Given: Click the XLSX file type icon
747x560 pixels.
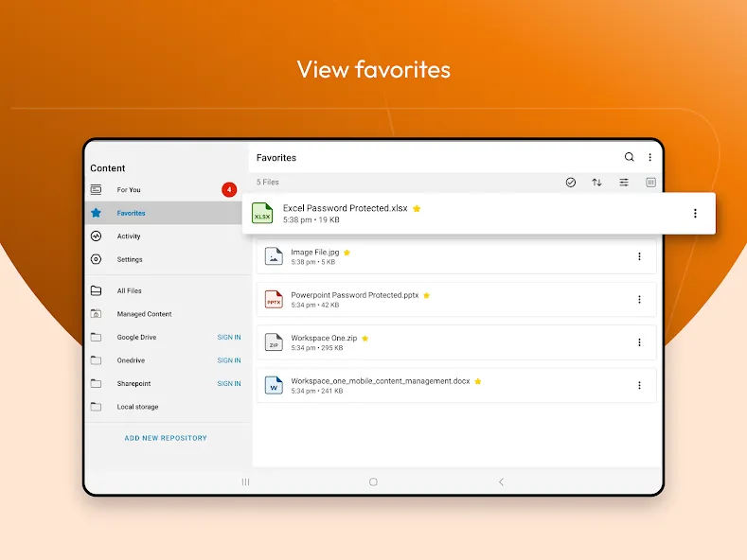Looking at the screenshot, I should pyautogui.click(x=262, y=213).
